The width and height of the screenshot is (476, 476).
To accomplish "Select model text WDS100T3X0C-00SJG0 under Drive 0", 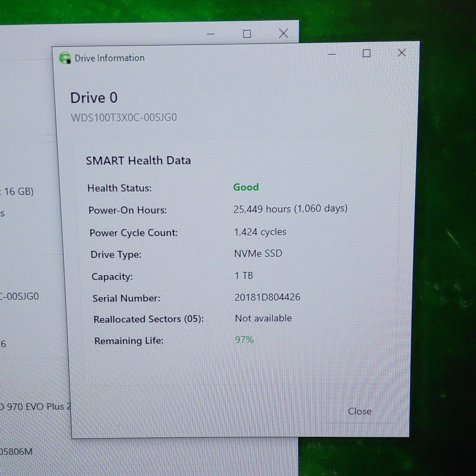I will click(124, 118).
